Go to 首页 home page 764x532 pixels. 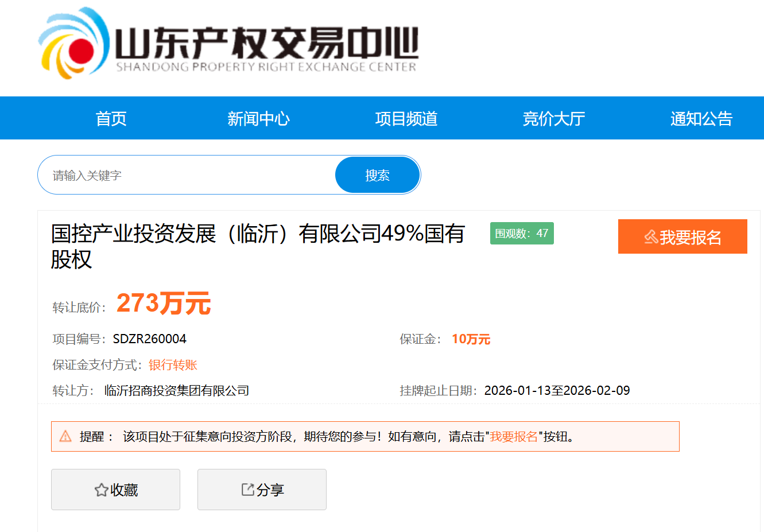pyautogui.click(x=111, y=119)
